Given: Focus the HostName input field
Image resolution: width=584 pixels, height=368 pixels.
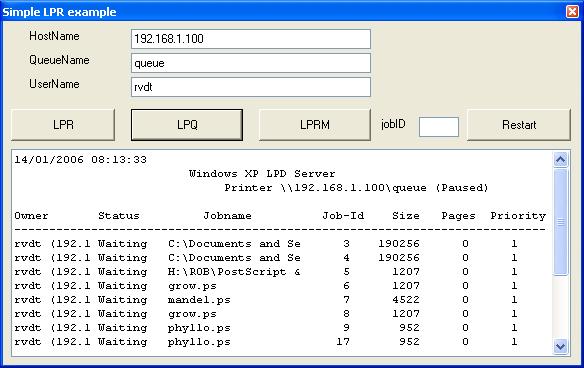Looking at the screenshot, I should (251, 39).
